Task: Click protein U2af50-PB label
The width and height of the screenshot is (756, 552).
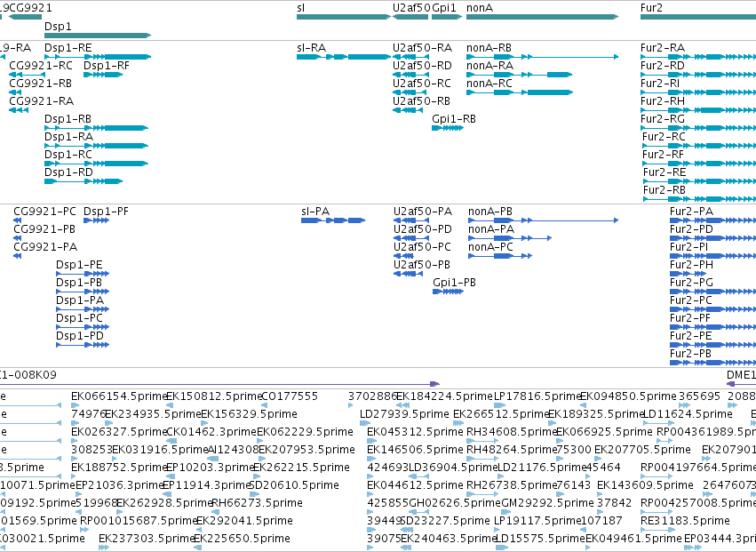Action: pos(422,265)
